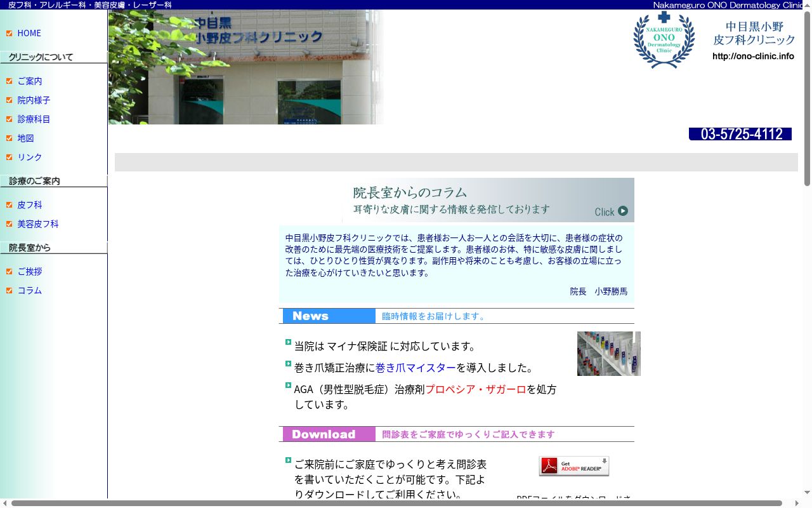This screenshot has height=508, width=812.
Task: Click the ONO Dermatology Clinic laurel logo
Action: (664, 39)
